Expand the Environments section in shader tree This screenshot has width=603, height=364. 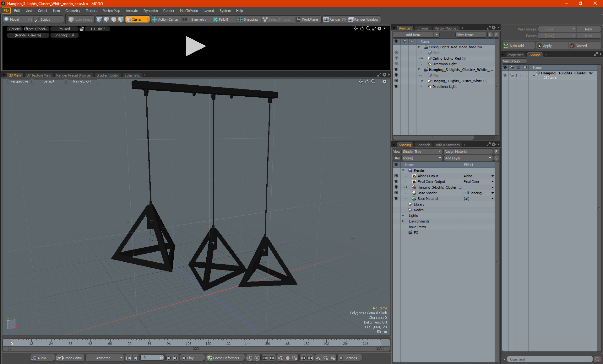(x=402, y=221)
